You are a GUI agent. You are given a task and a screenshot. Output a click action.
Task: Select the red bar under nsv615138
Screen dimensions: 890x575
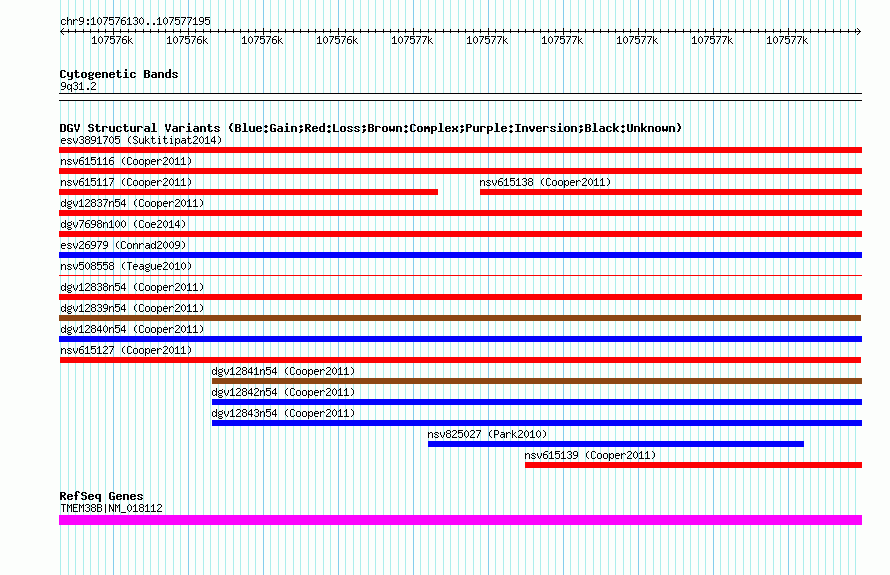671,192
